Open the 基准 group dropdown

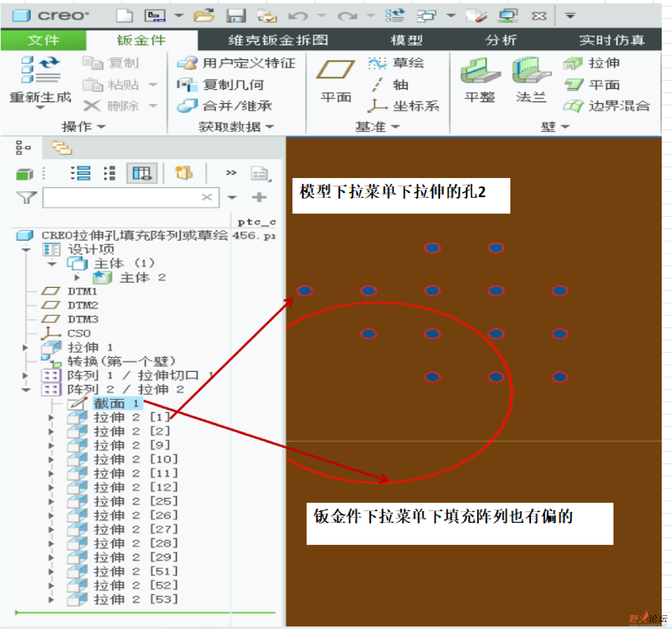377,126
